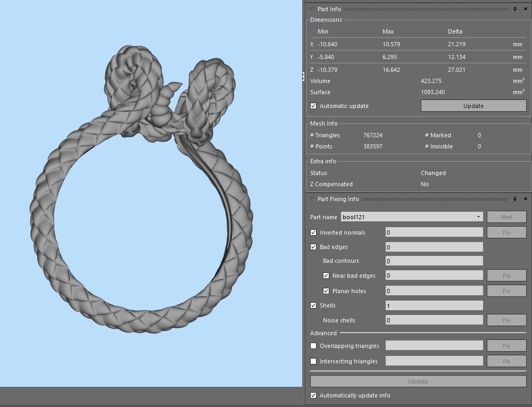Click the Inverted normals count field
The image size is (532, 407).
(434, 232)
